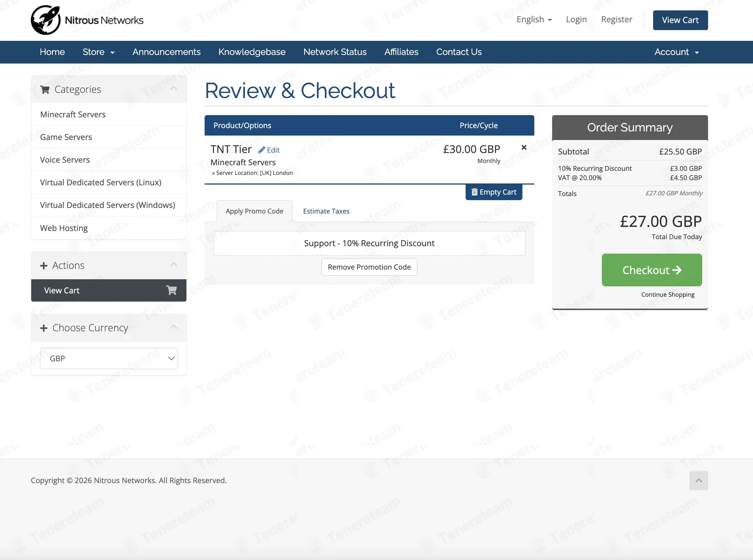Open Virtual Dedicated Servers (Linux) category
Image resolution: width=753 pixels, height=560 pixels.
(109, 182)
